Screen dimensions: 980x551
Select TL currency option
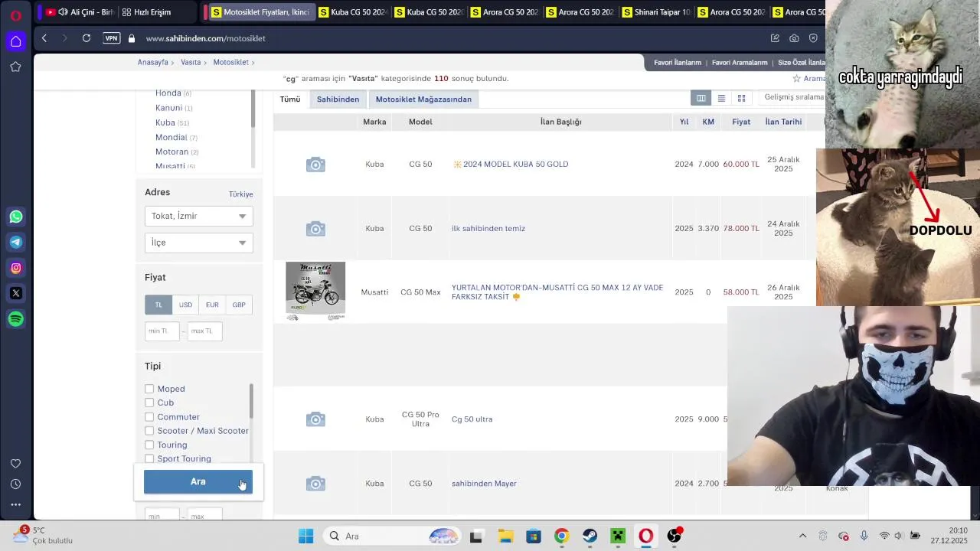coord(158,305)
